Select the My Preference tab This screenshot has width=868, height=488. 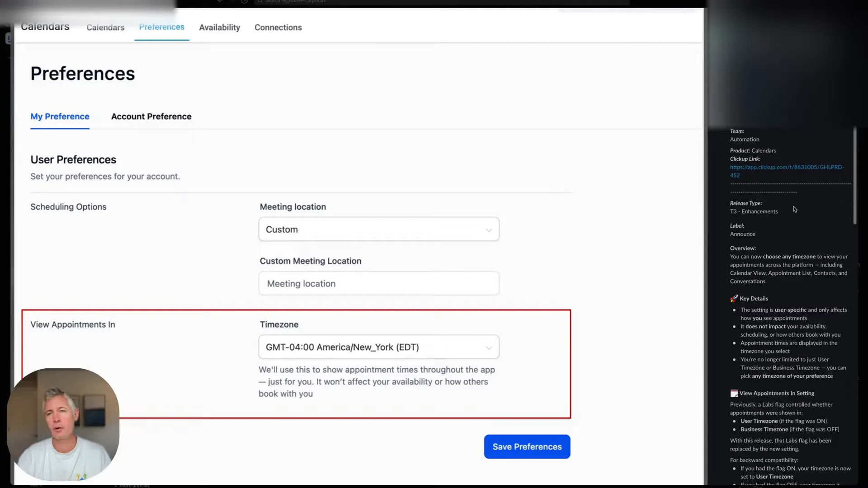tap(60, 117)
